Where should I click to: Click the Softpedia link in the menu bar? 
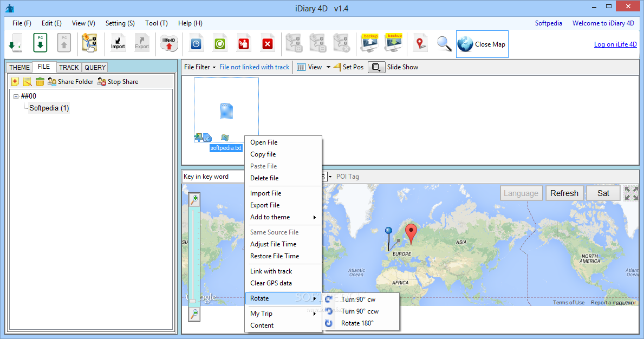pyautogui.click(x=548, y=23)
